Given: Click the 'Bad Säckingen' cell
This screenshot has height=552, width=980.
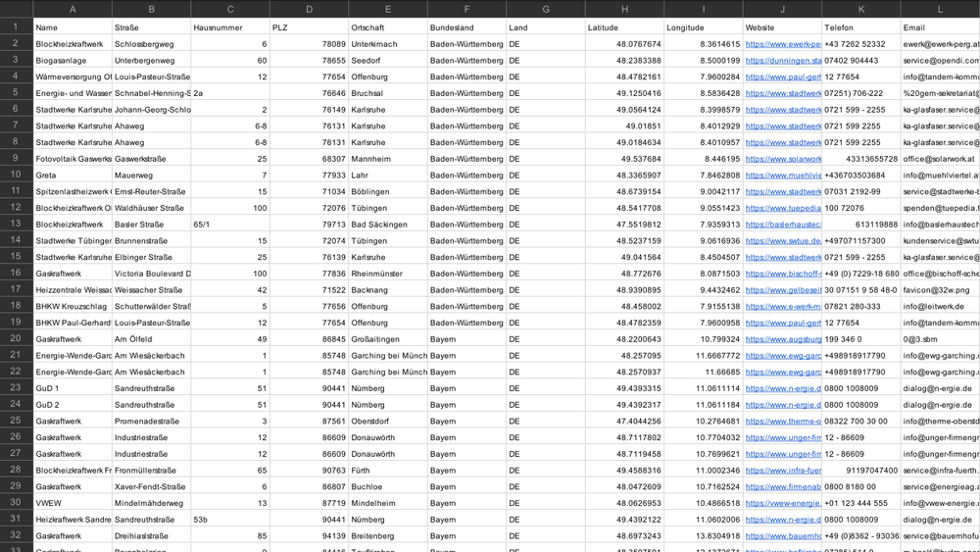Looking at the screenshot, I should click(x=388, y=225).
